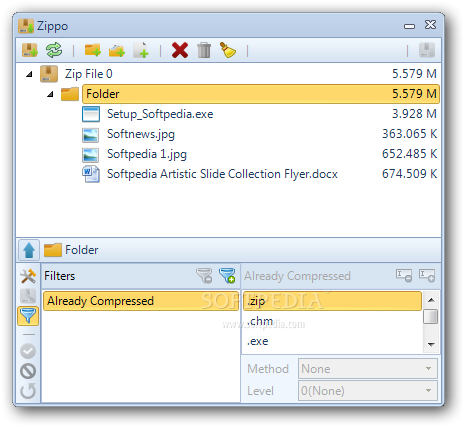The width and height of the screenshot is (465, 427).
Task: Click the blue up arrow button
Action: coord(29,250)
